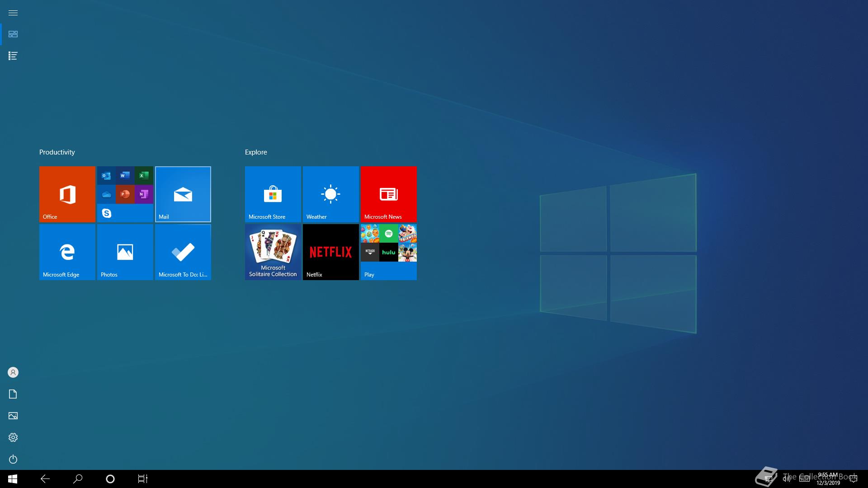This screenshot has width=868, height=488.
Task: Open the user account menu
Action: tap(13, 372)
